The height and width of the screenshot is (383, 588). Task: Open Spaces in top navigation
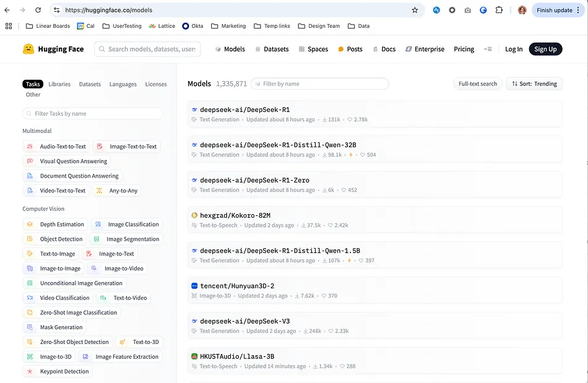click(314, 49)
